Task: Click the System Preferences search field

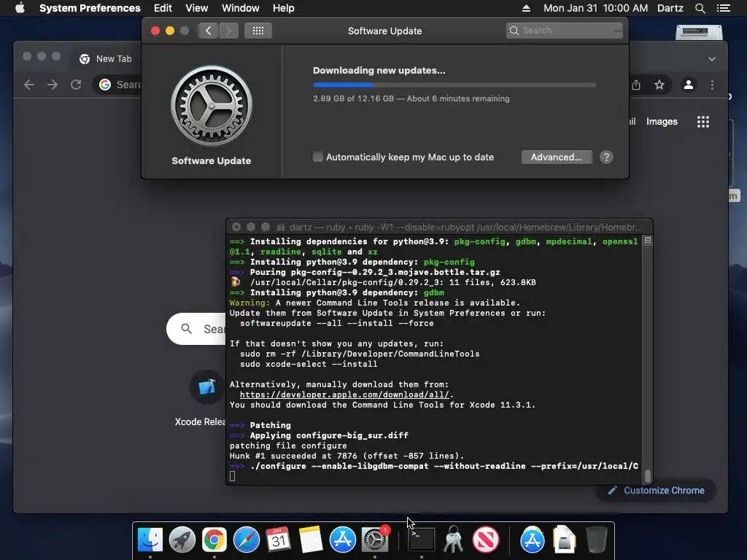Action: [565, 31]
